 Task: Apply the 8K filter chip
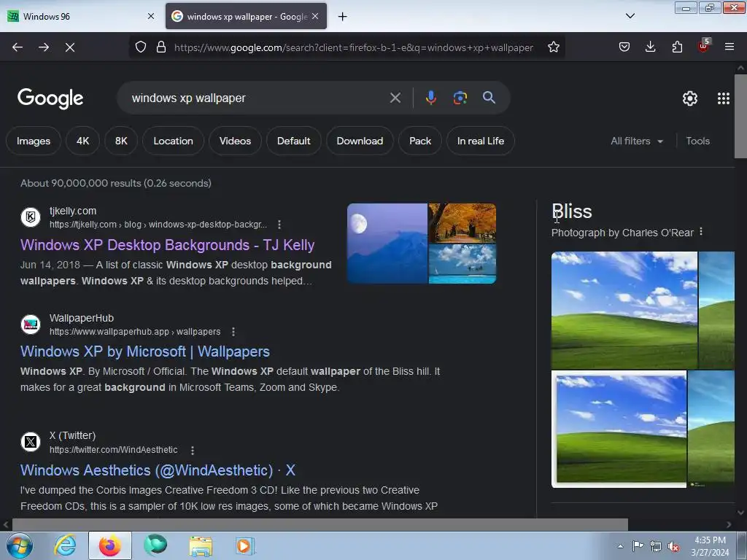[122, 141]
